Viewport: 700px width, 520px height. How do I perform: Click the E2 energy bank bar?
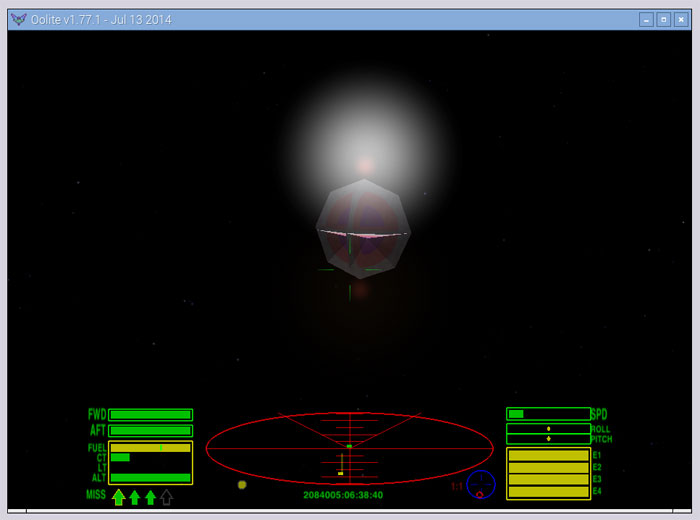point(548,467)
